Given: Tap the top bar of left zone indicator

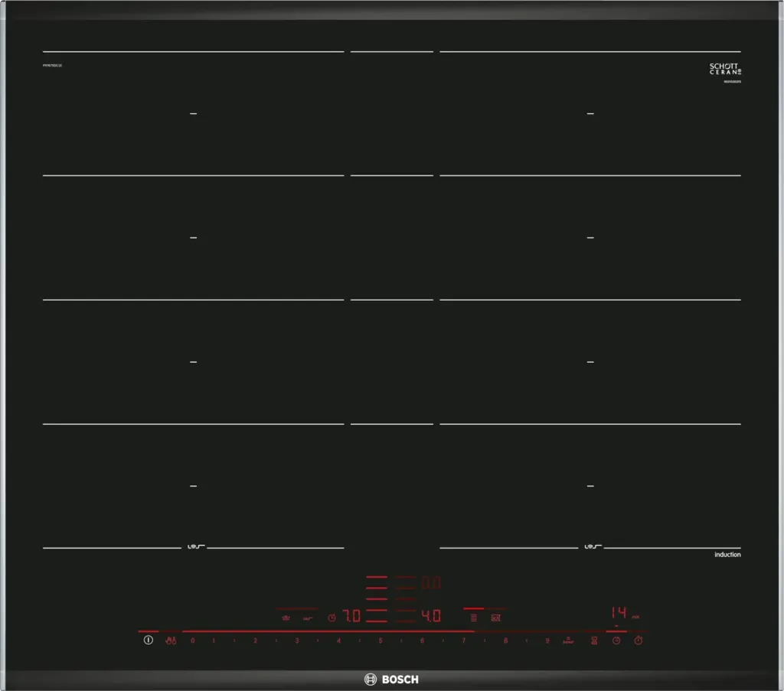Looking at the screenshot, I should (377, 577).
